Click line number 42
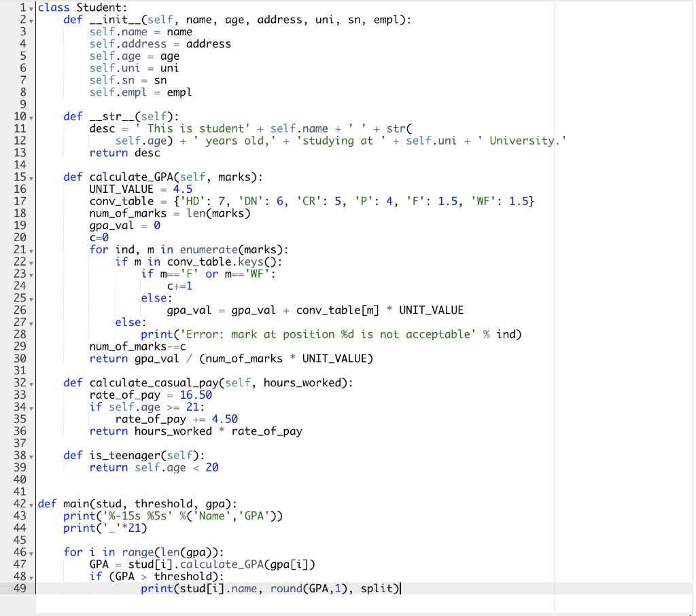This screenshot has height=616, width=696. click(19, 504)
